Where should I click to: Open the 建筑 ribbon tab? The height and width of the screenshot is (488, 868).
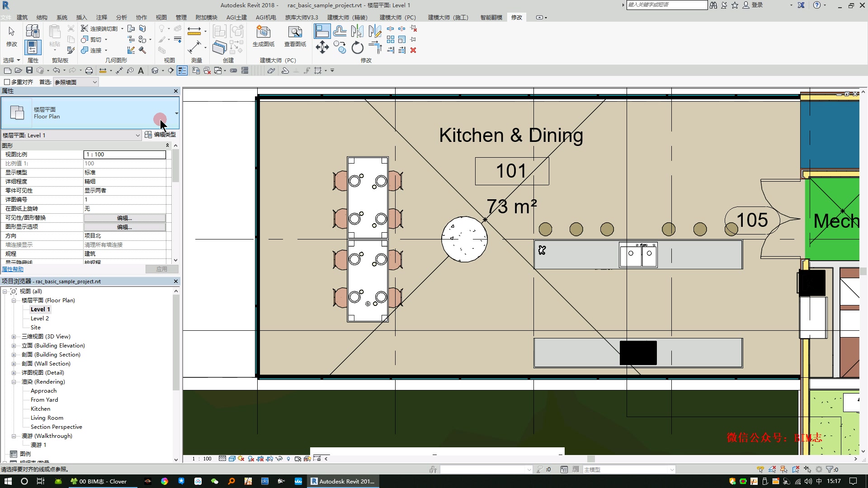(22, 17)
